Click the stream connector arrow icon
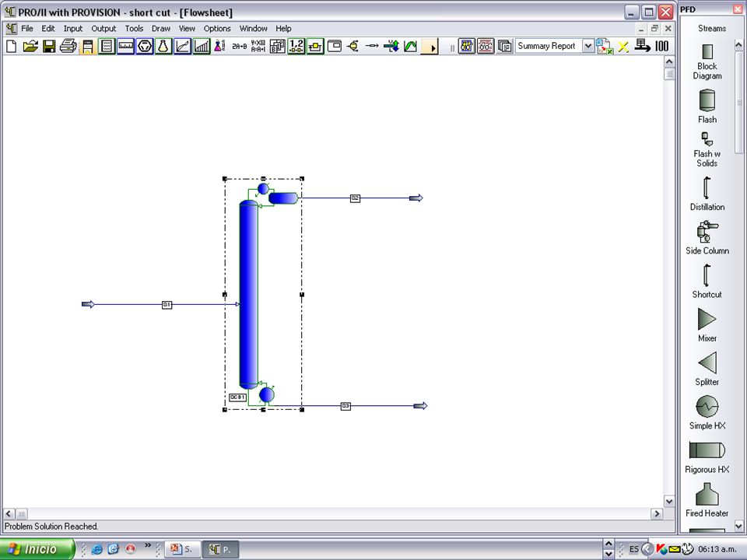 [372, 46]
